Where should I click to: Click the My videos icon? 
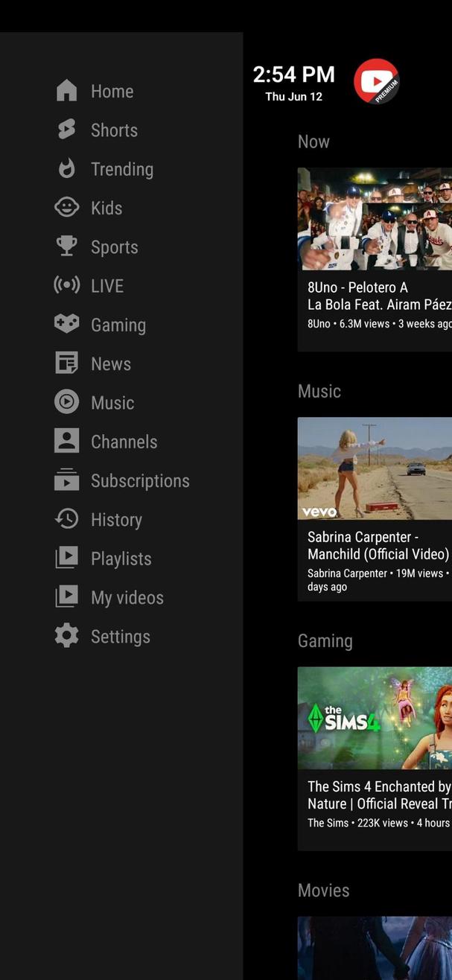[x=66, y=596]
